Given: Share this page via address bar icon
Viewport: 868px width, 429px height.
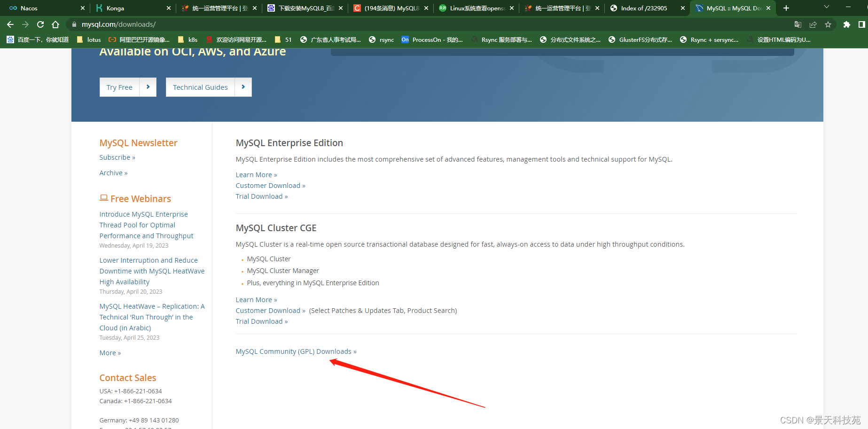Looking at the screenshot, I should pos(813,24).
